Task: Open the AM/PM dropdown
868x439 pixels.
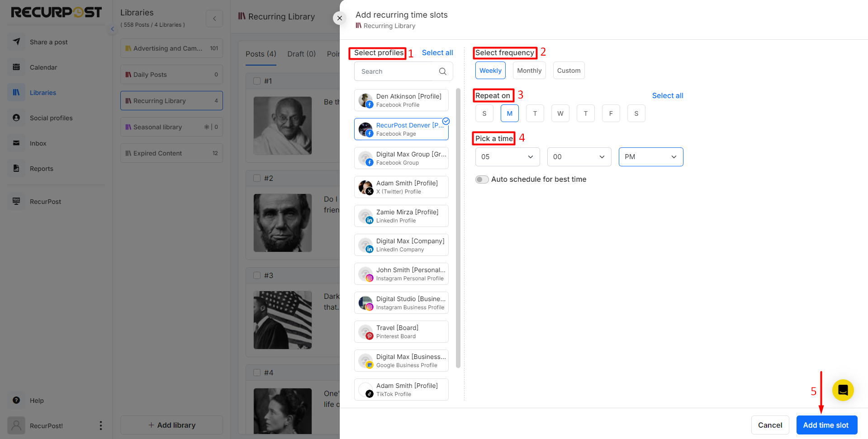Action: tap(651, 157)
